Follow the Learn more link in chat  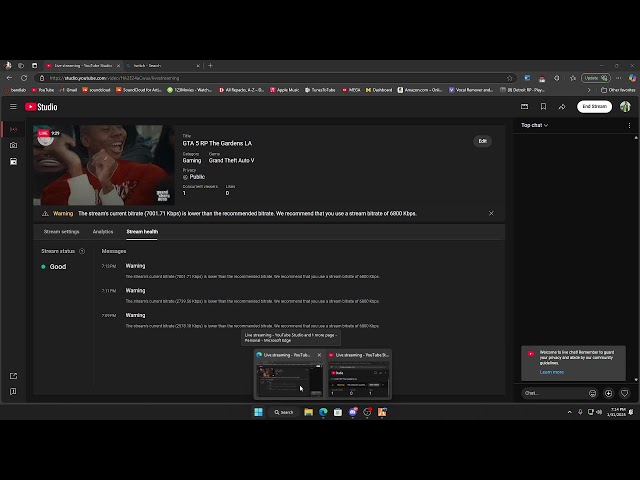[x=551, y=372]
